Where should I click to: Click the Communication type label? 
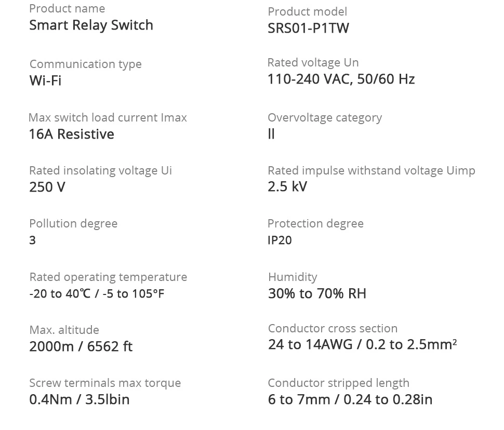(x=85, y=64)
